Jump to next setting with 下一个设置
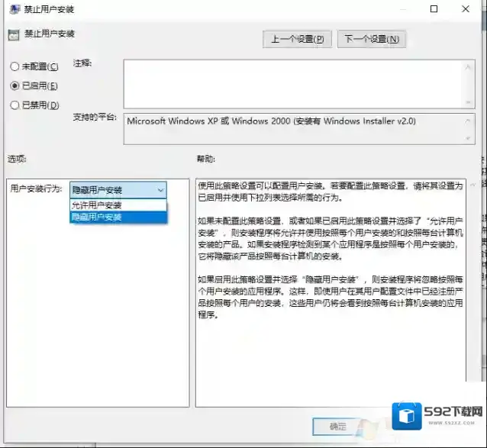The width and height of the screenshot is (487, 448). 372,39
